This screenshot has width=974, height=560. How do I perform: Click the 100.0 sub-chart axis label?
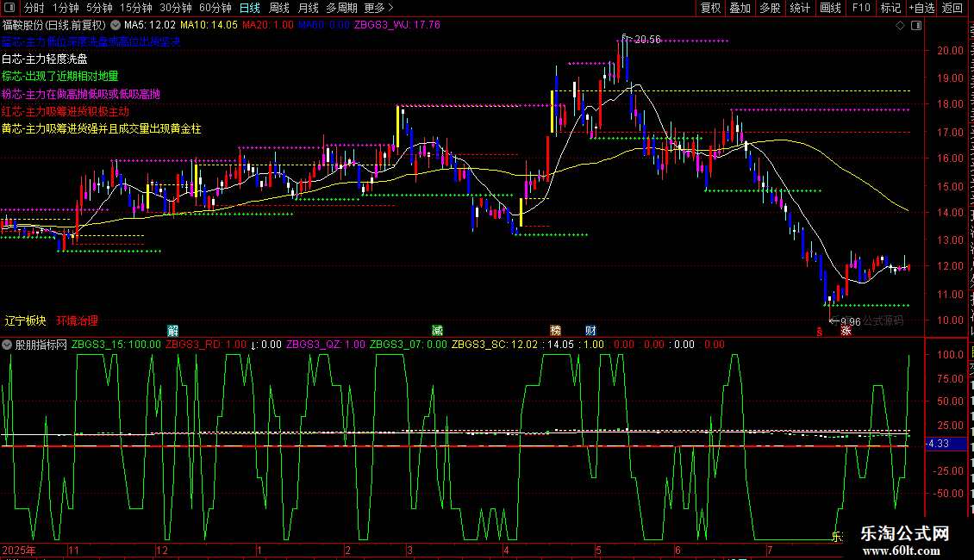click(951, 354)
